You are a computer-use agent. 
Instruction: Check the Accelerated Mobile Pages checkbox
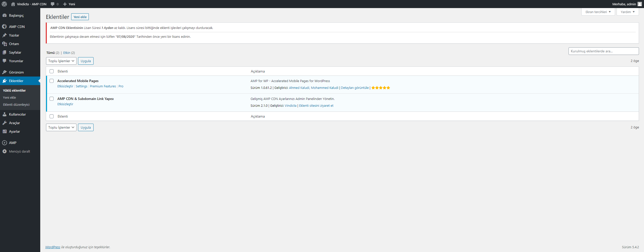click(52, 81)
